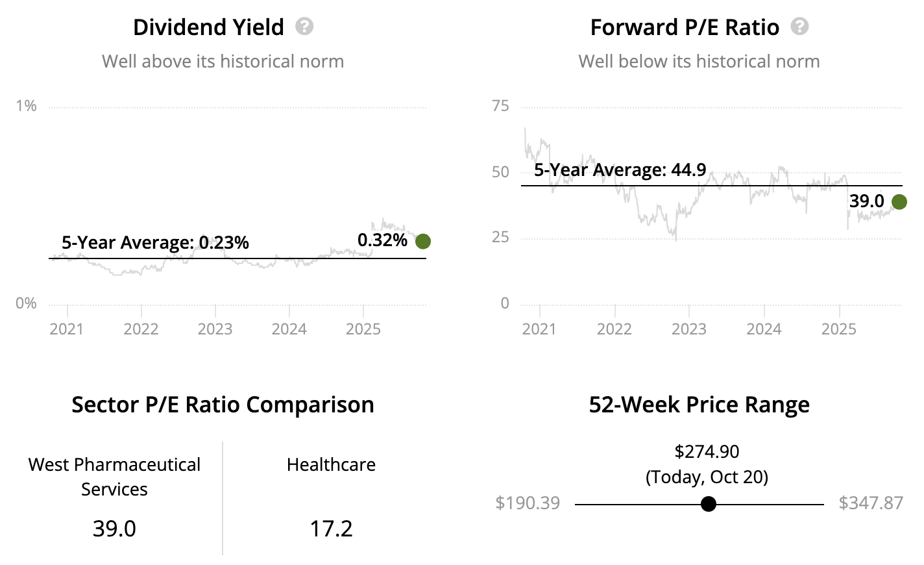Click the 5-Year Average 44.9 label
Image resolution: width=924 pixels, height=565 pixels.
(620, 170)
